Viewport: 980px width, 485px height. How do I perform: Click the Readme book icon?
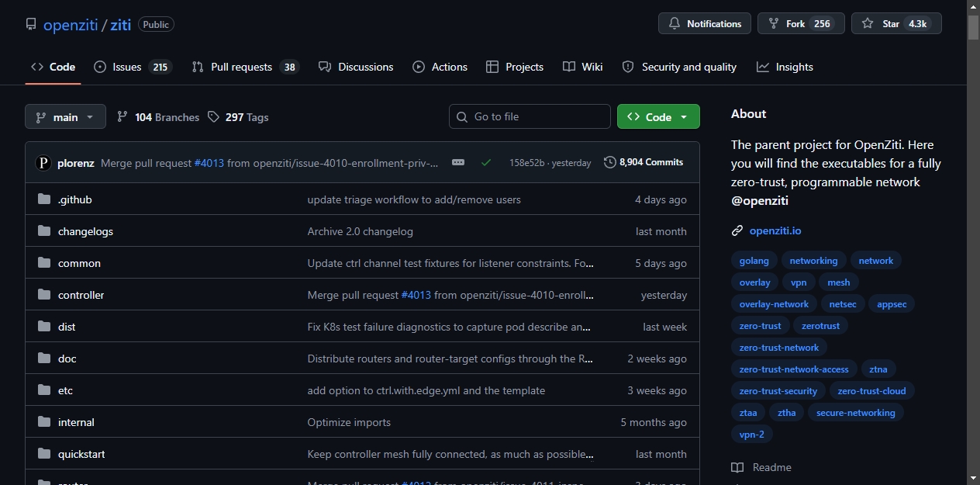pos(737,467)
